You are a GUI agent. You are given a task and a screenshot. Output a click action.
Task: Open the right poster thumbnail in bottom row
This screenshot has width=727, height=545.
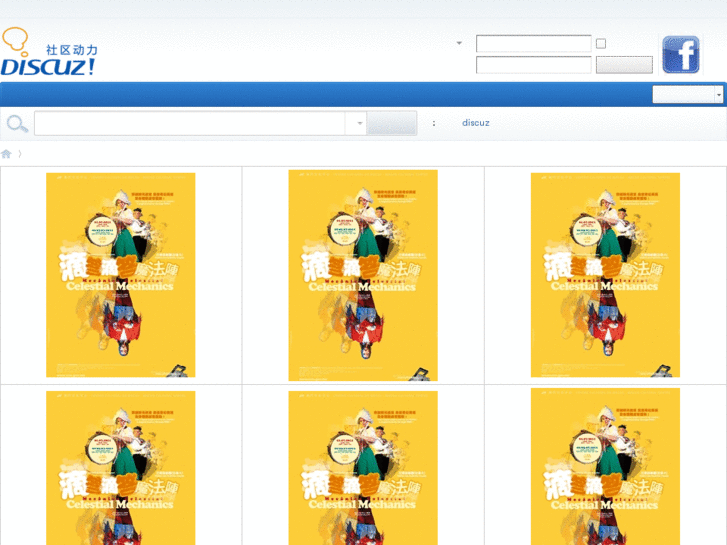pos(605,467)
